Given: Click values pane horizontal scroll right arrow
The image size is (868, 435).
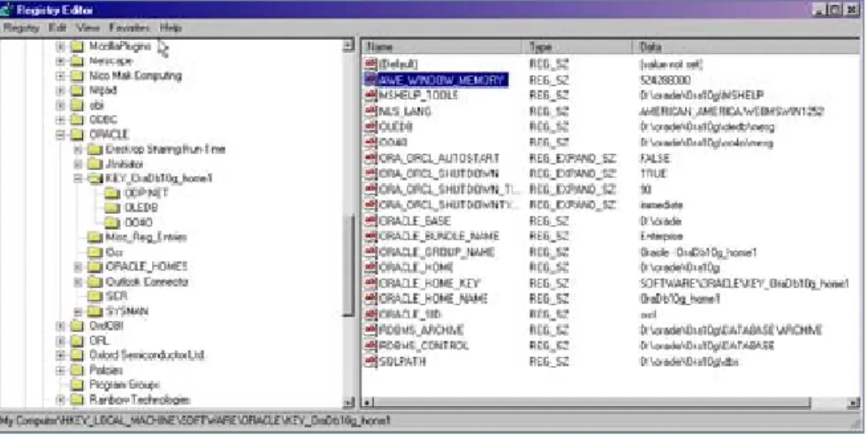Looking at the screenshot, I should coord(854,403).
